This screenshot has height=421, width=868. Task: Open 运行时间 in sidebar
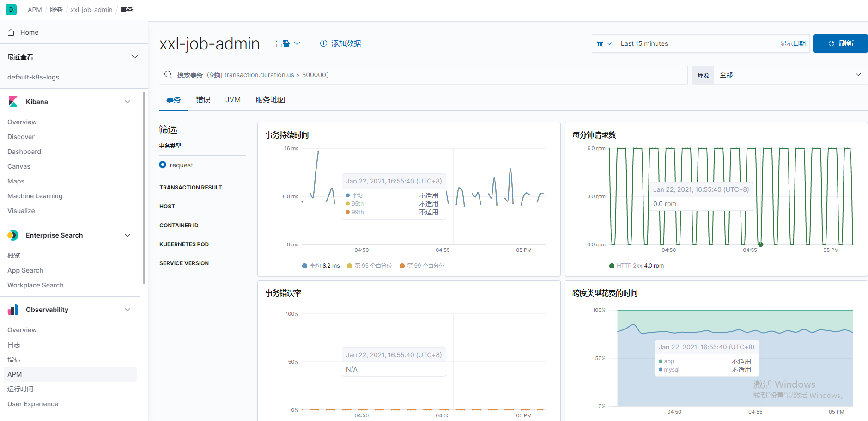(x=20, y=389)
